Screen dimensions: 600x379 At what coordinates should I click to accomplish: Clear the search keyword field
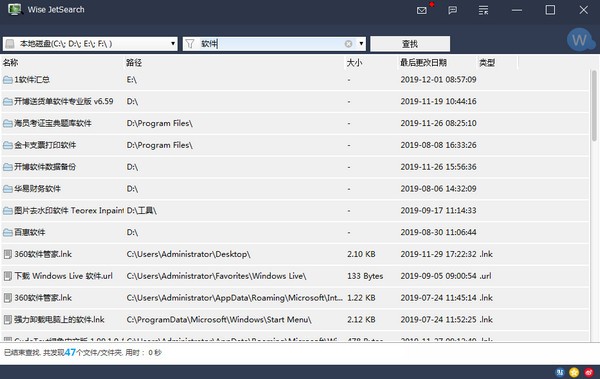(348, 44)
